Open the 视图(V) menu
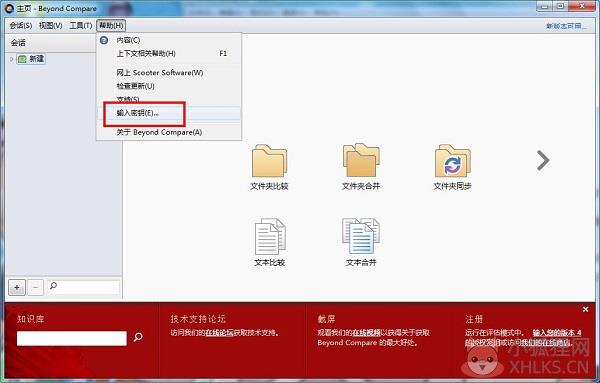This screenshot has width=600, height=383. [x=51, y=26]
